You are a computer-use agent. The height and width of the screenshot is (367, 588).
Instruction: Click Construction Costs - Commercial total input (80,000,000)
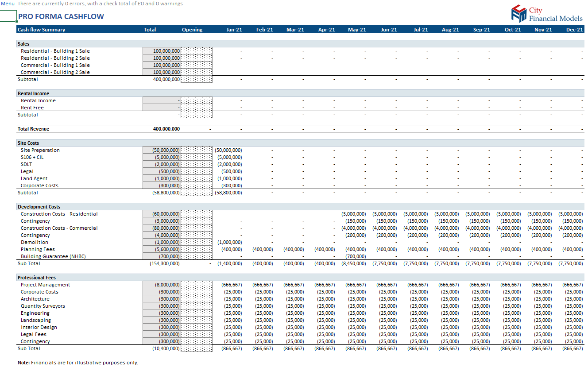tap(162, 228)
